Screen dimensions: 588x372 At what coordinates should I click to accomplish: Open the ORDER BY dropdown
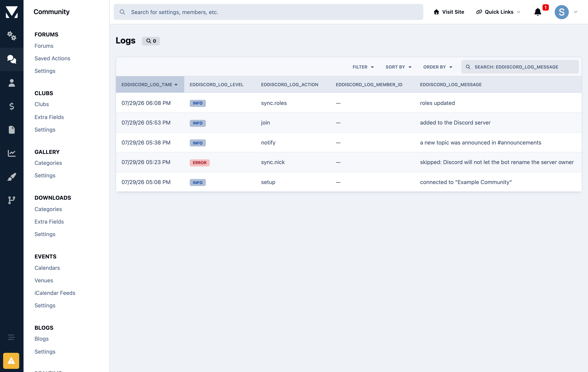[438, 67]
